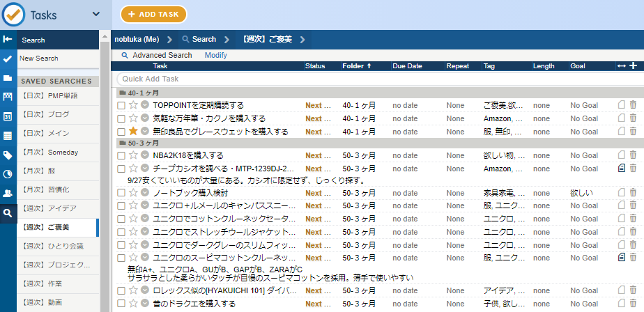Viewport: 644px width, 312px height.
Task: Open the calendar view icon in sidebar
Action: [8, 116]
